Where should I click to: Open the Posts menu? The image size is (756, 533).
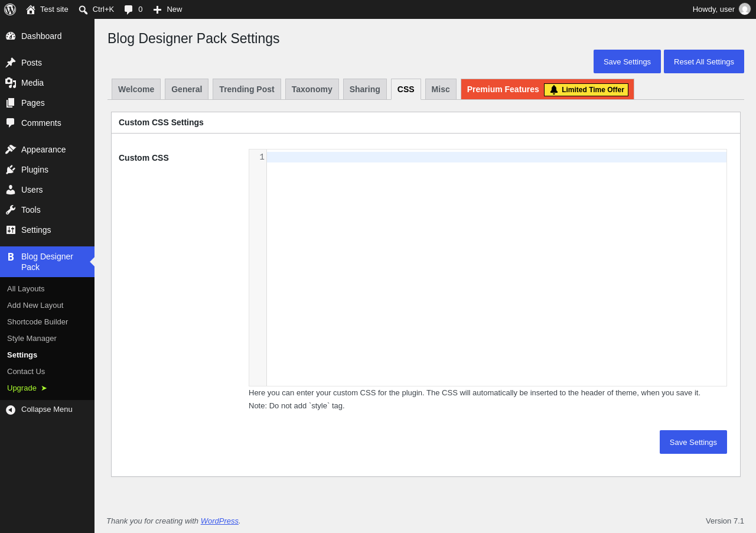click(47, 63)
